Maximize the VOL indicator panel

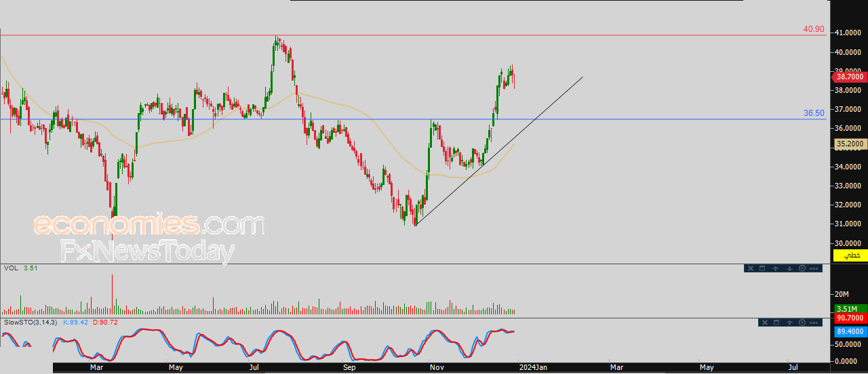point(762,268)
